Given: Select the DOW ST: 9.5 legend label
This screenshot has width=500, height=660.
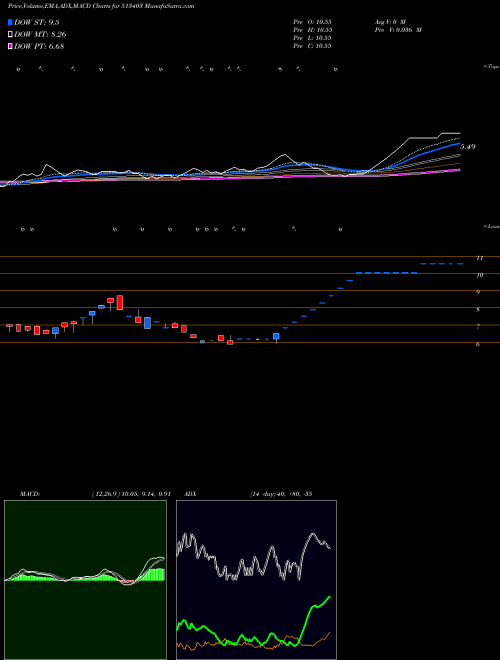Looking at the screenshot, I should (38, 22).
